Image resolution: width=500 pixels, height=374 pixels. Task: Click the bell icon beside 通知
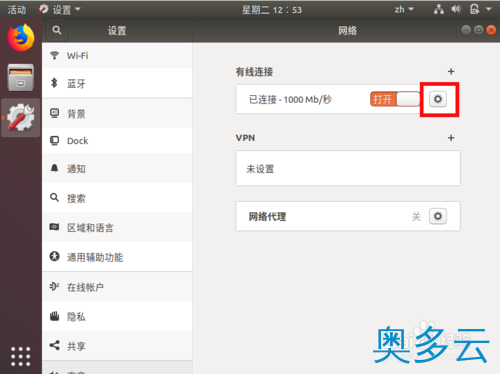(54, 168)
